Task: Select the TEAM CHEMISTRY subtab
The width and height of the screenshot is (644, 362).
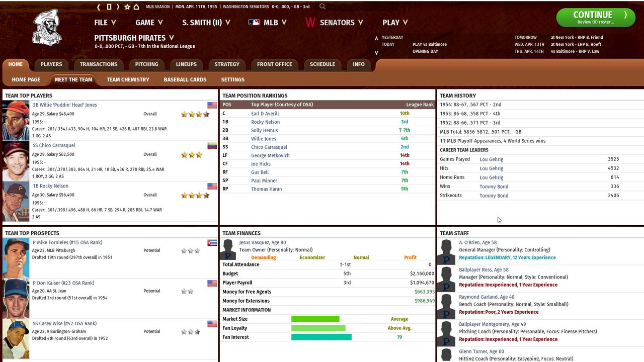Action: click(128, 79)
